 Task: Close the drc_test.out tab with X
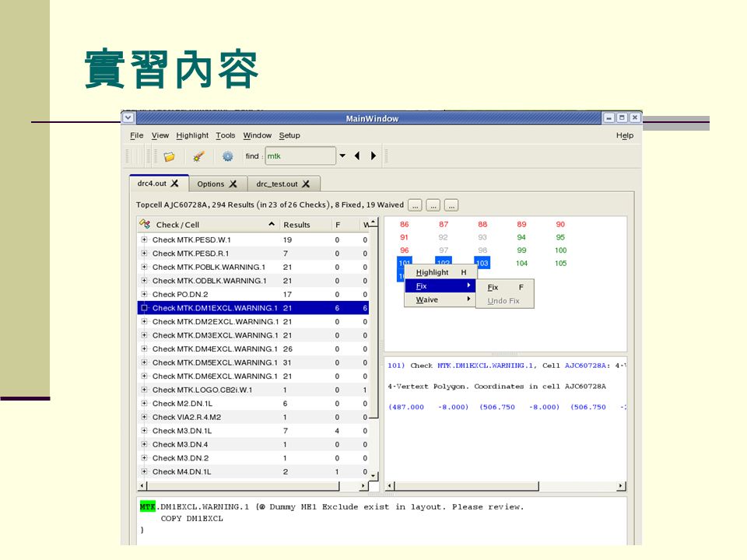tap(306, 184)
